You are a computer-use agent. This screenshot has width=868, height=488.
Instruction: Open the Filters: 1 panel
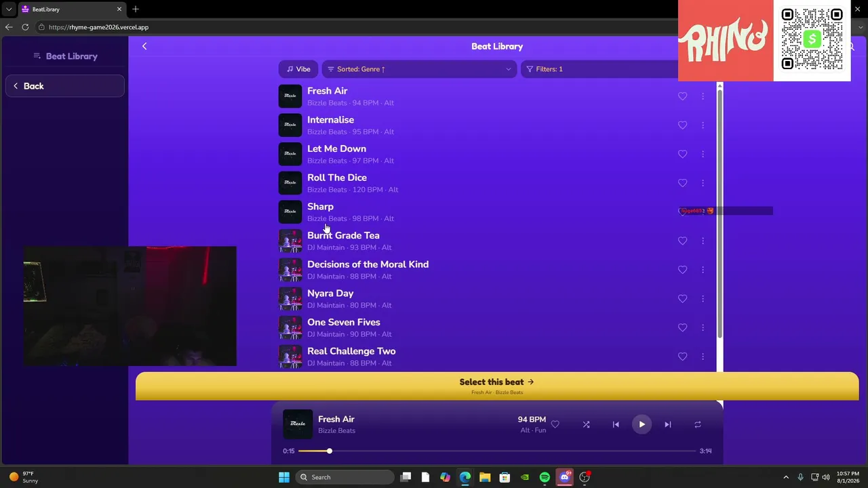tap(599, 69)
